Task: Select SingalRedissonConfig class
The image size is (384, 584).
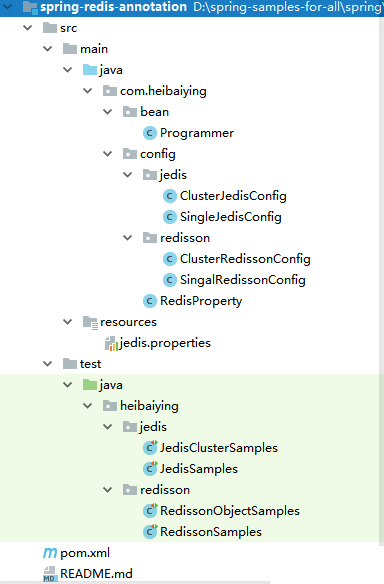Action: [x=242, y=280]
